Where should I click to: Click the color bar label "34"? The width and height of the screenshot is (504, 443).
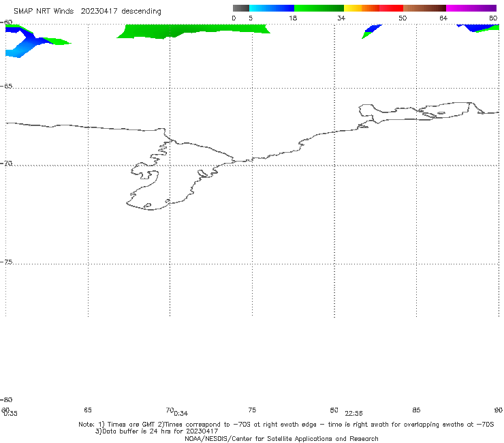341,18
